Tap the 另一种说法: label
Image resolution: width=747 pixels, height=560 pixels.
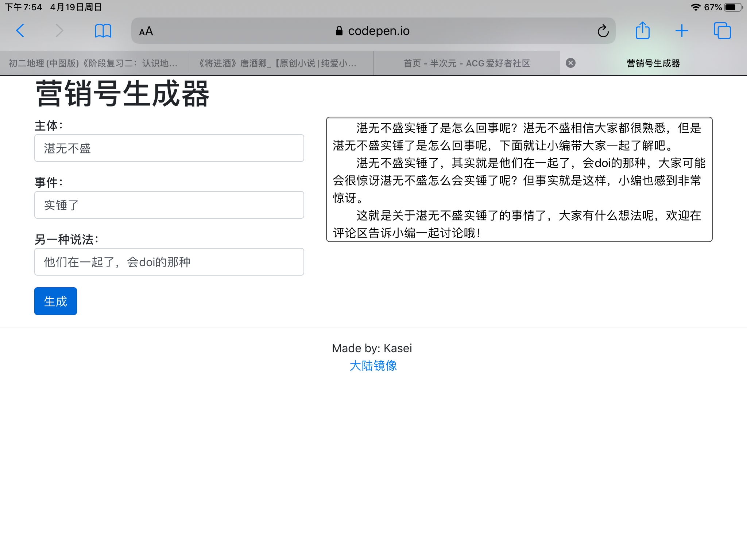coord(67,240)
